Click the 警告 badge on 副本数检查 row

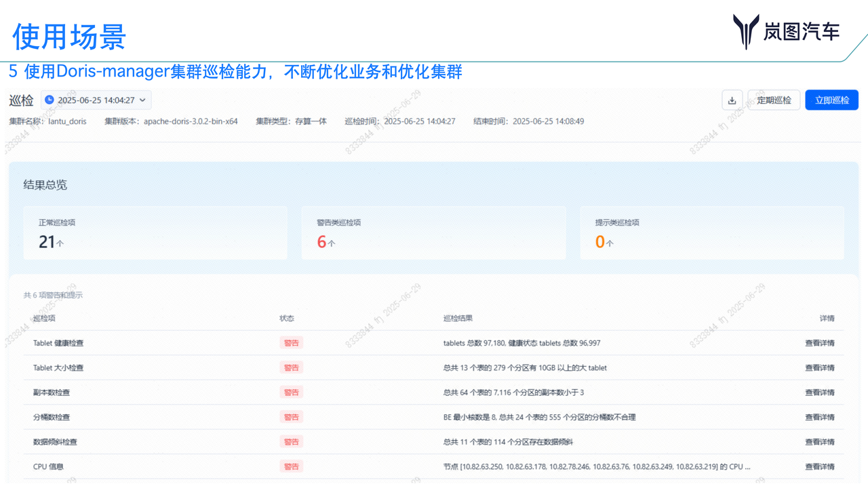[291, 392]
